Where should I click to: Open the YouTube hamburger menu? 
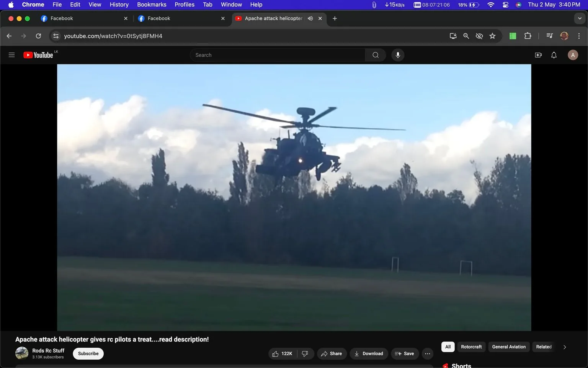[x=11, y=54]
